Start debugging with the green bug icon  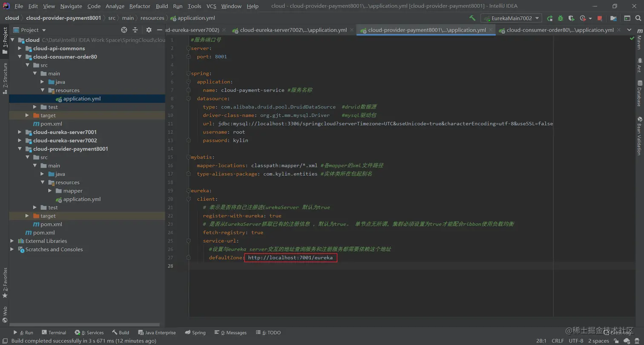tap(561, 18)
